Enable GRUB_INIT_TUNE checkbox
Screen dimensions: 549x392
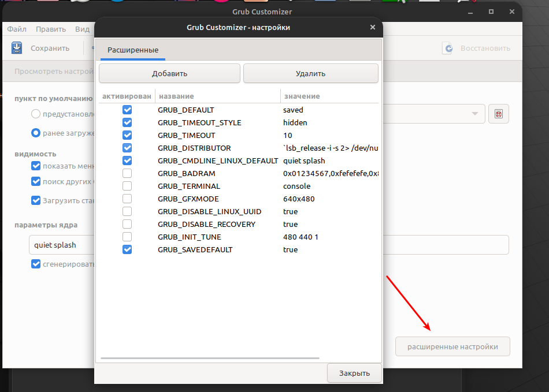coord(127,237)
